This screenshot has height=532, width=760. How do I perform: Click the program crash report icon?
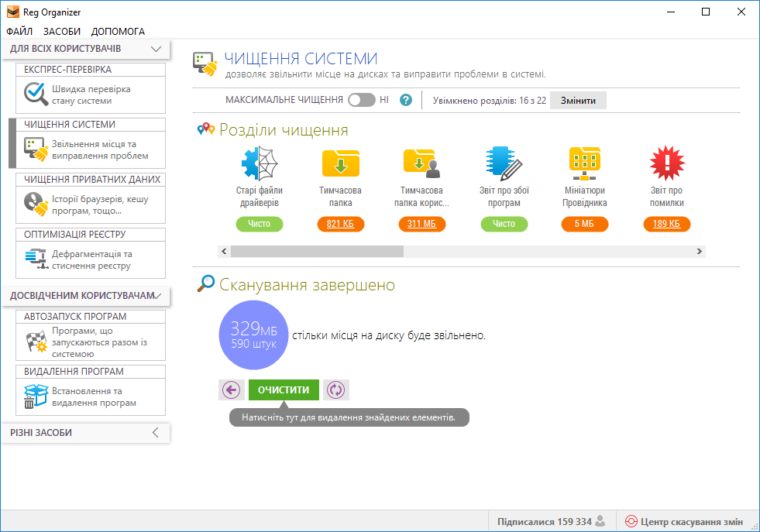(504, 163)
